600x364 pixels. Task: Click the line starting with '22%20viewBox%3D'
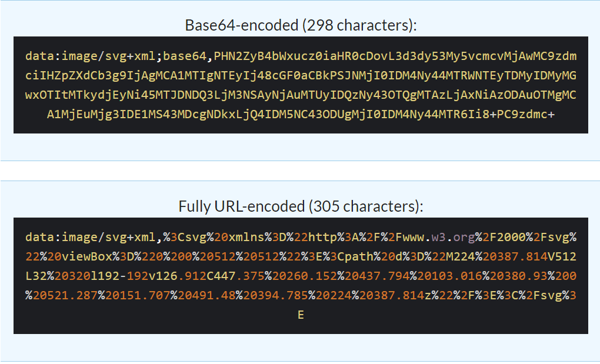[x=301, y=256]
